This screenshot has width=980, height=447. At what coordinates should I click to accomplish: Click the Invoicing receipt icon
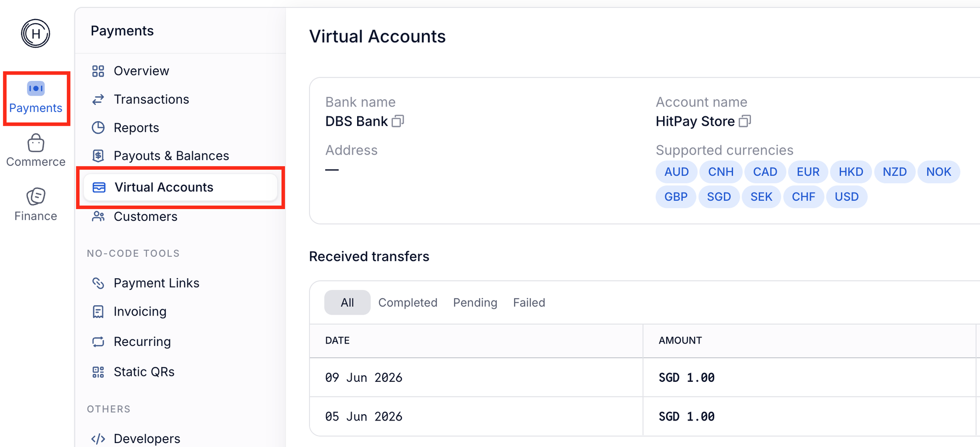pos(98,312)
